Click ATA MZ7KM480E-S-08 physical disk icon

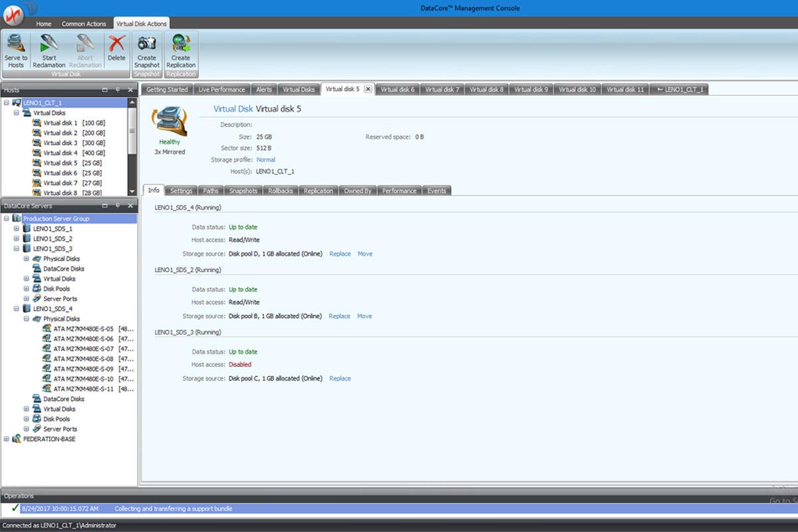(x=47, y=358)
